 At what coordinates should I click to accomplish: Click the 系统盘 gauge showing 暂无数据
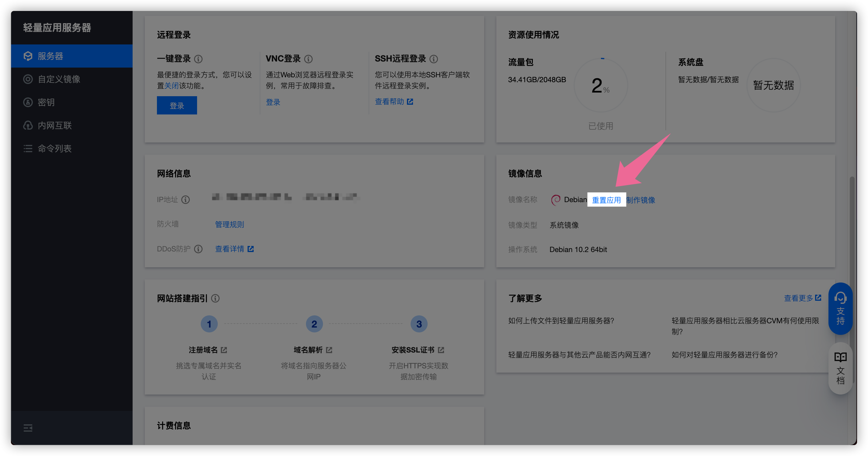774,85
